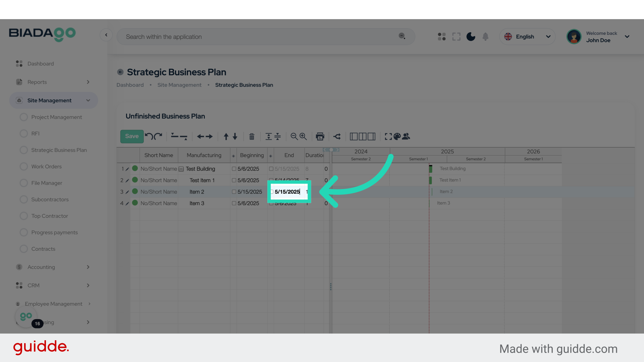Open Subcontractors in sidebar

tap(50, 199)
